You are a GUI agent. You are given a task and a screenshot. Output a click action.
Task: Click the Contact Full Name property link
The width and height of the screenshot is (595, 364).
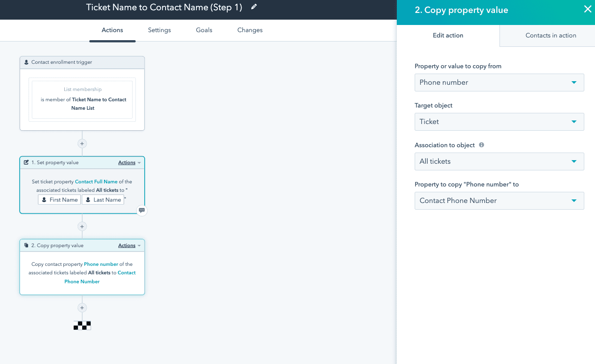(x=96, y=182)
